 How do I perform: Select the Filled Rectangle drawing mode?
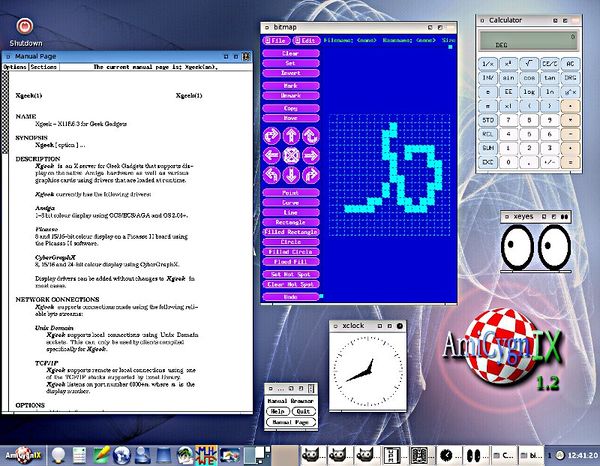point(290,232)
